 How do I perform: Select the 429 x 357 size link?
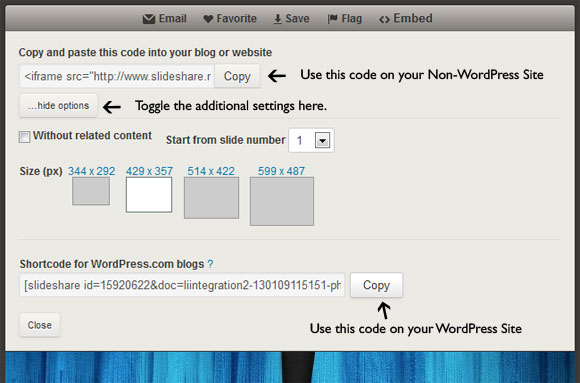coord(149,171)
